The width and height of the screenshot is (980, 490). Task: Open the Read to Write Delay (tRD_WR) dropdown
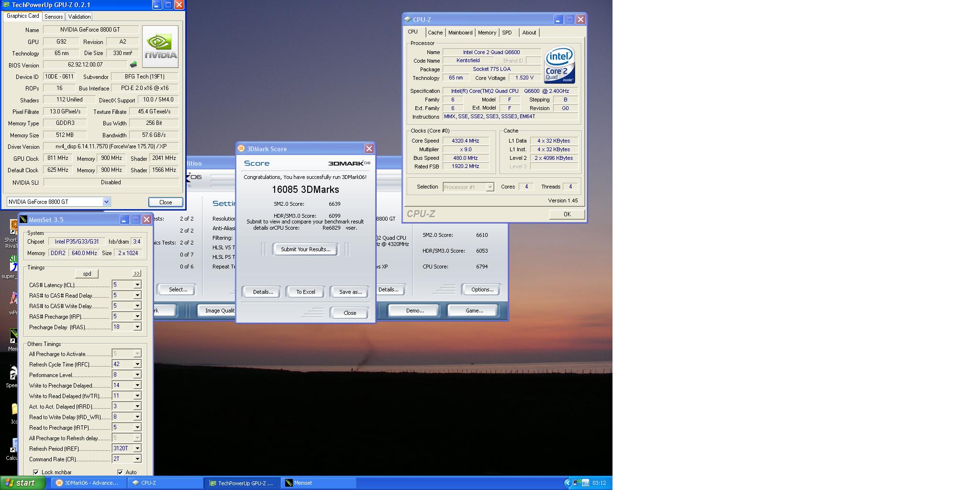pos(137,417)
